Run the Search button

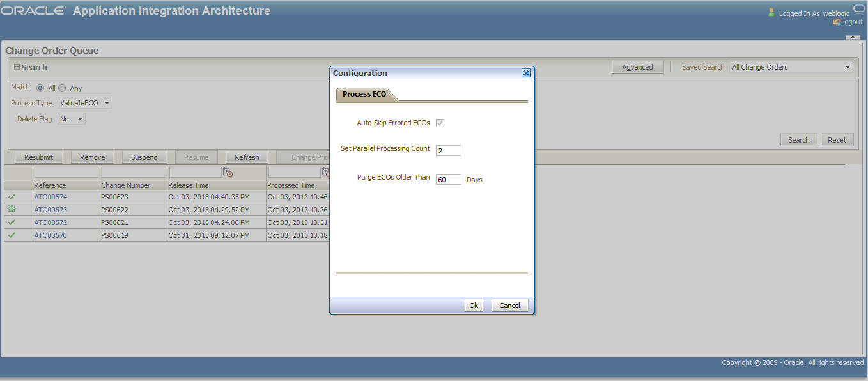click(x=798, y=140)
